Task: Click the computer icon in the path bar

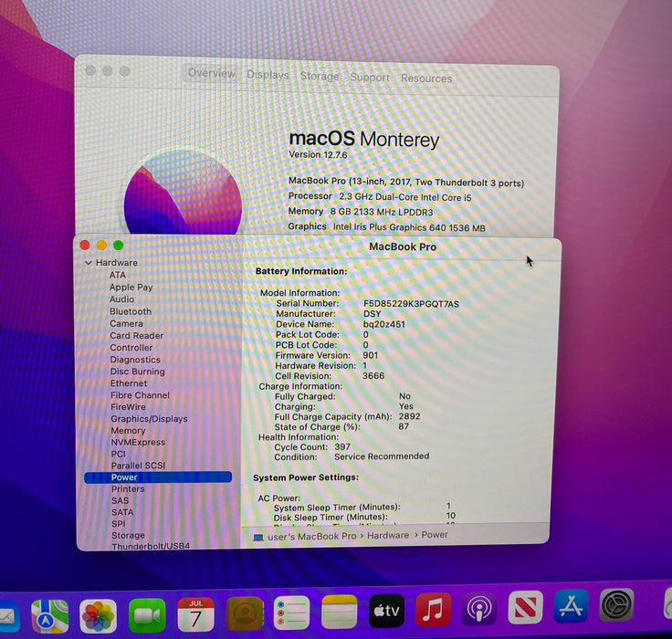Action: [258, 537]
